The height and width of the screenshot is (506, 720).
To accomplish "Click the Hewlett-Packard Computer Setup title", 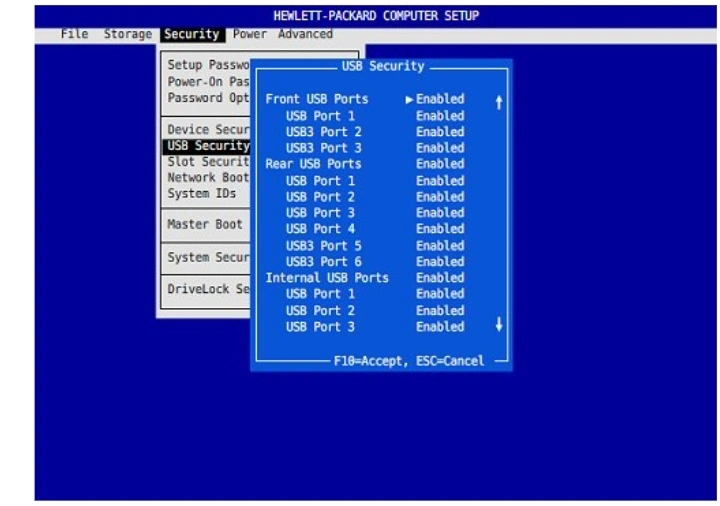I will tap(376, 16).
